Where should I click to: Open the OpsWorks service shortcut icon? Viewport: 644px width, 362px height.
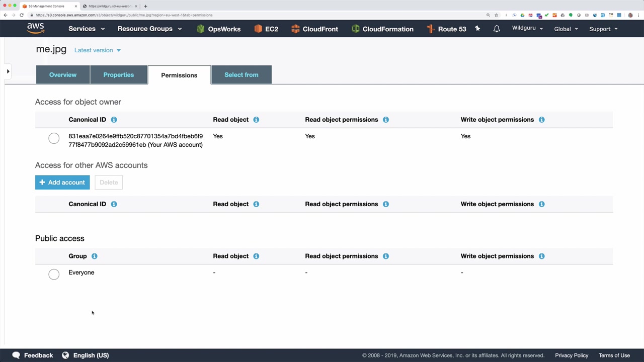[201, 29]
